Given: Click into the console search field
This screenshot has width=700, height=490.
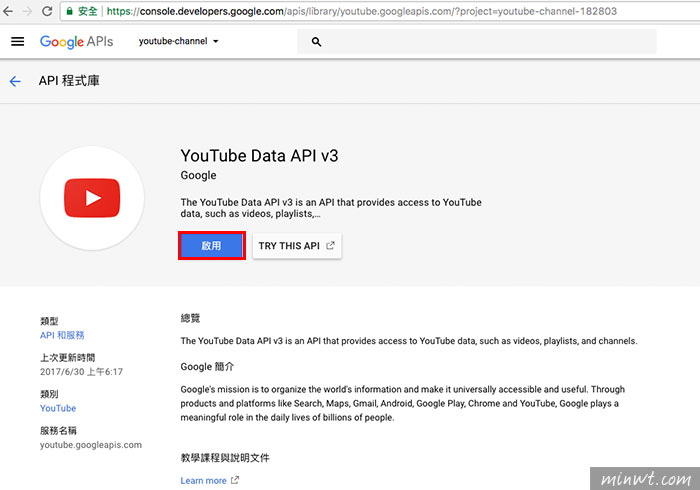Looking at the screenshot, I should pos(477,42).
